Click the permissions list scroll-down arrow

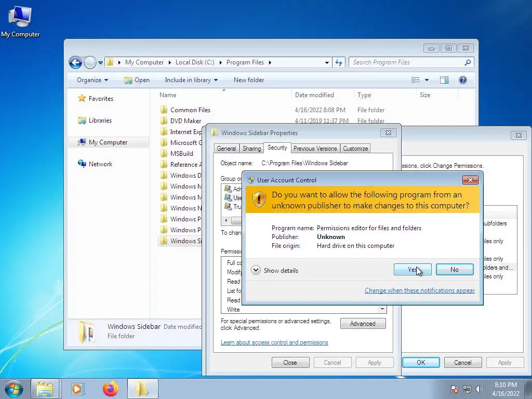click(382, 309)
